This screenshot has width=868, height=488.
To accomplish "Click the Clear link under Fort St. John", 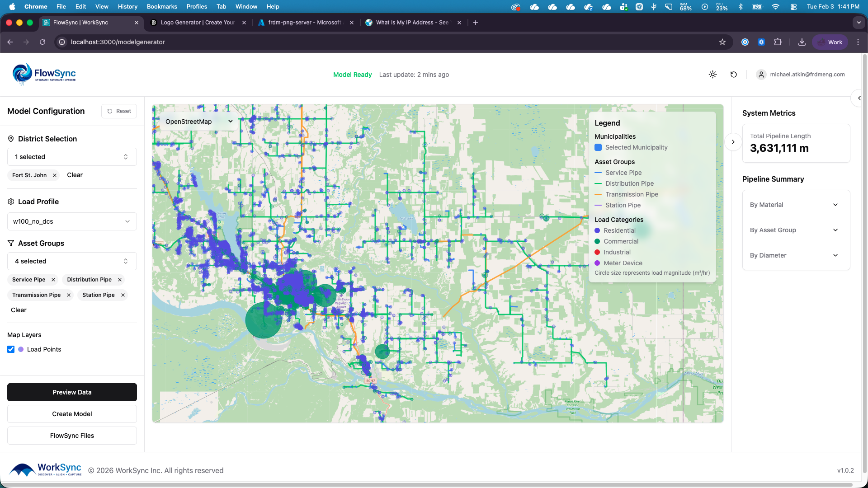I will point(75,175).
